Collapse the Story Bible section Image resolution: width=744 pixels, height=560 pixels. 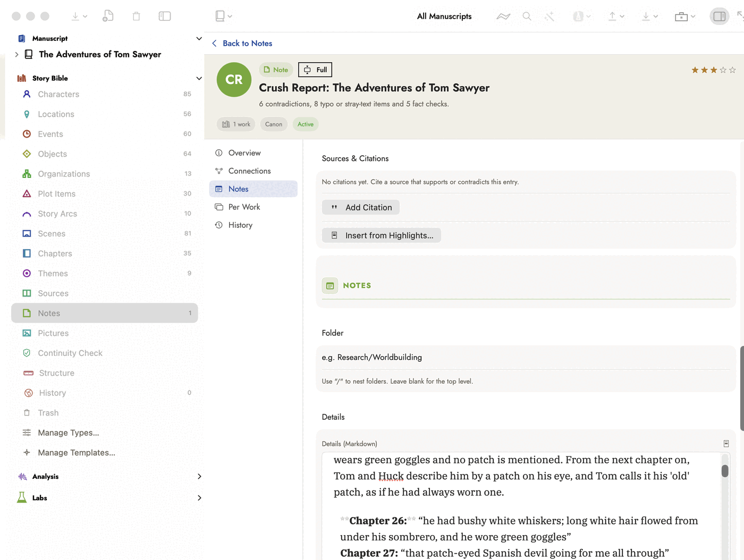click(x=199, y=78)
